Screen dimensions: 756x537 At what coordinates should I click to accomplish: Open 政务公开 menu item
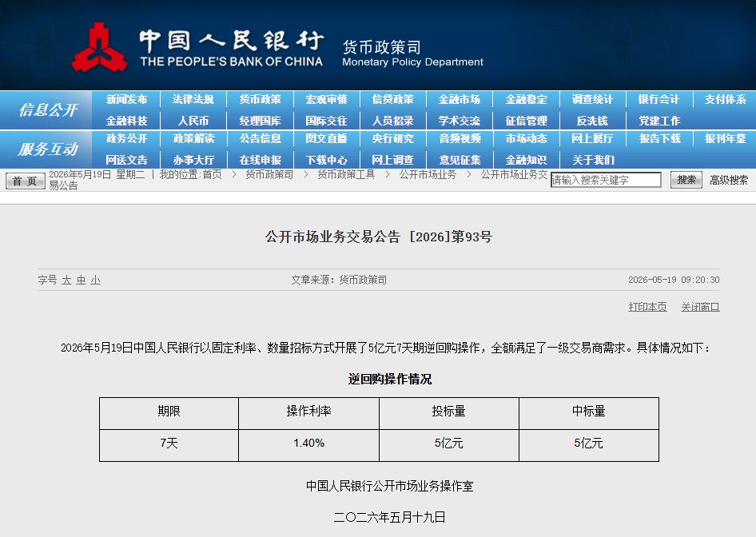tap(126, 138)
